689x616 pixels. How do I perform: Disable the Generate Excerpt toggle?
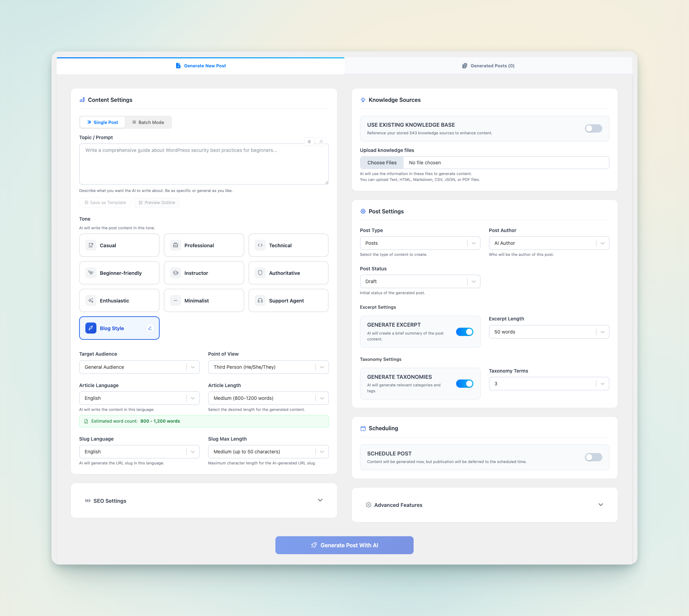tap(465, 331)
